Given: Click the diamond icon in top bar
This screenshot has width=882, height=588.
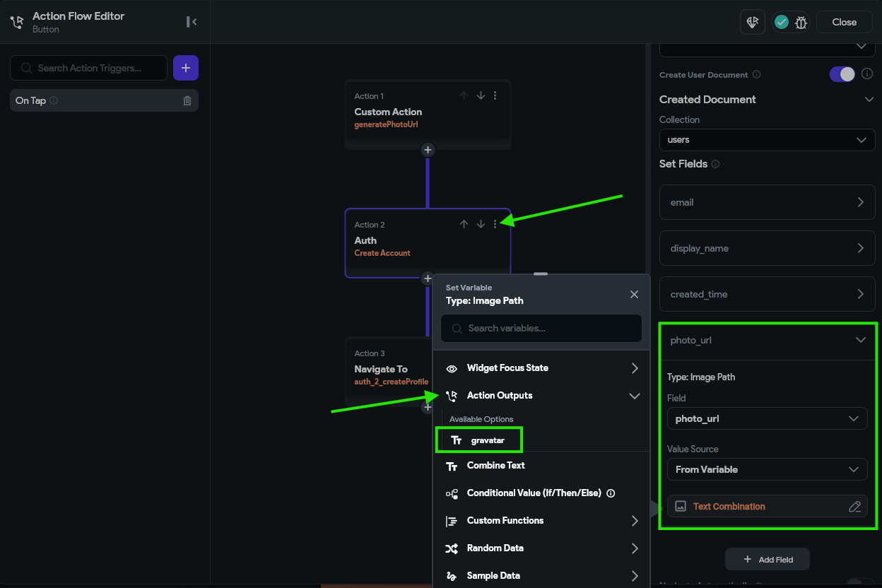Looking at the screenshot, I should coord(753,22).
